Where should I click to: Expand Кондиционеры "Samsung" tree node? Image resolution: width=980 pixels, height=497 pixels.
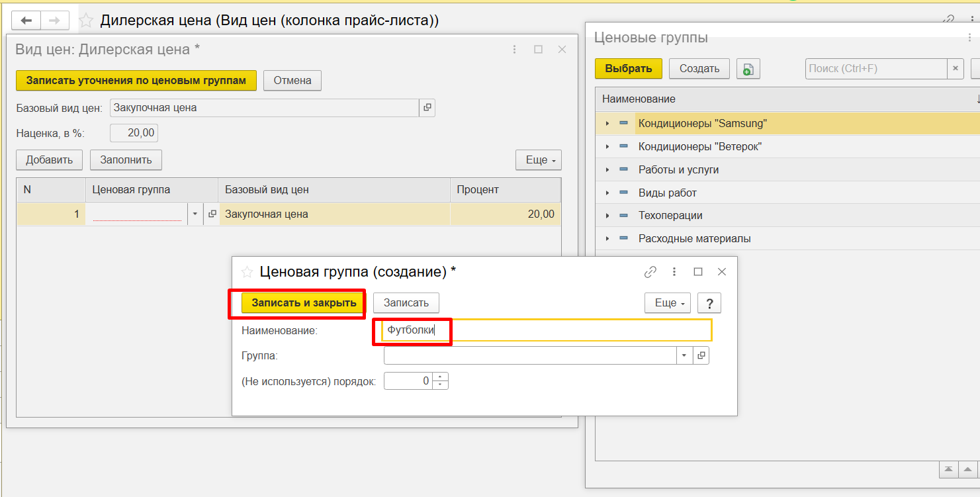click(607, 124)
